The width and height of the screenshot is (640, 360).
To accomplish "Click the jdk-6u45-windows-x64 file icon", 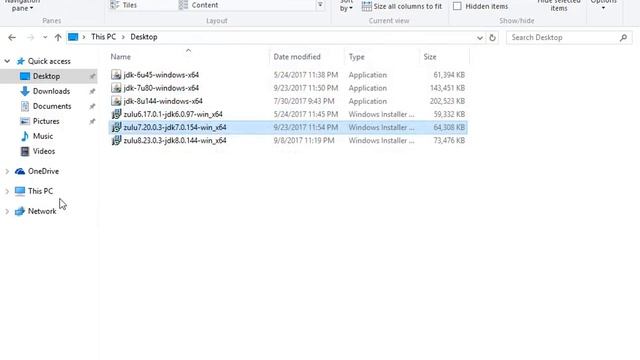I will tap(116, 75).
